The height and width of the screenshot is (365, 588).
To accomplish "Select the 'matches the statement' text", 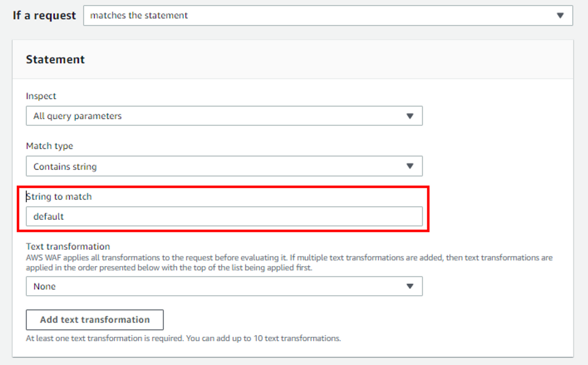I will point(139,15).
